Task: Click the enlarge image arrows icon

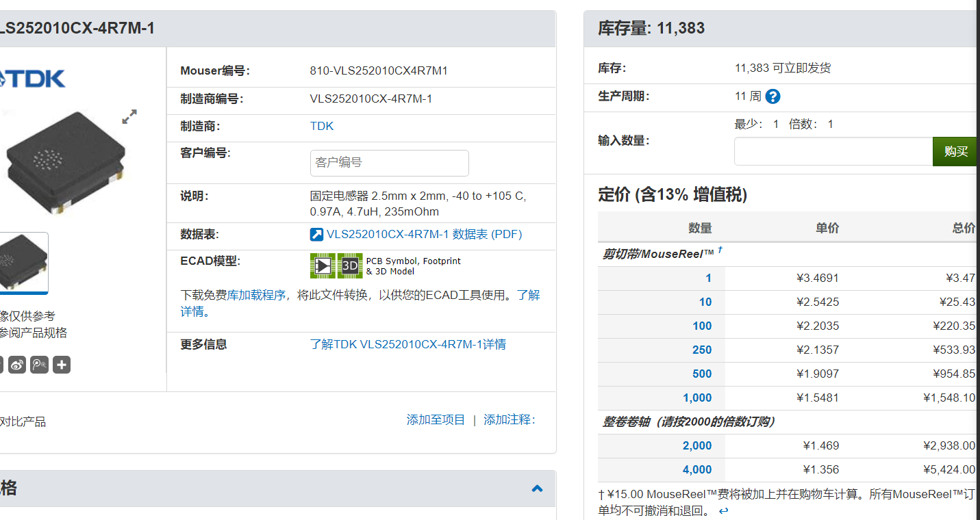Action: pos(129,116)
